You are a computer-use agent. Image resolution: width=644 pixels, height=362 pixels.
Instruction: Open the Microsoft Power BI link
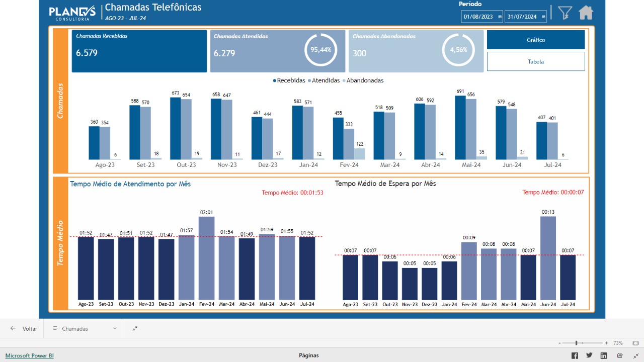pyautogui.click(x=30, y=355)
